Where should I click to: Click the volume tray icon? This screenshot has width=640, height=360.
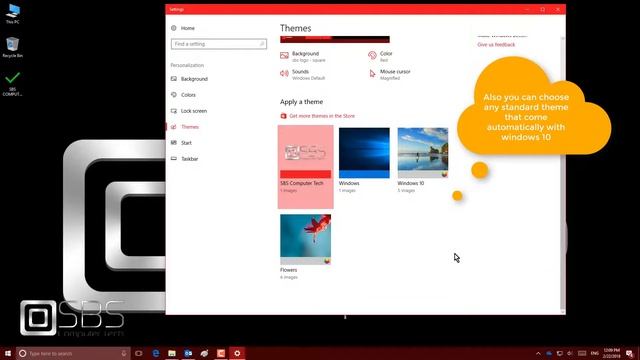[570, 353]
